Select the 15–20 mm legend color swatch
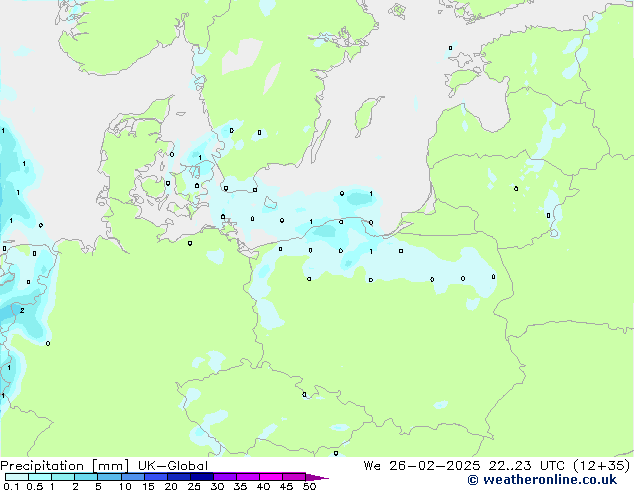The image size is (634, 490). pos(155,477)
